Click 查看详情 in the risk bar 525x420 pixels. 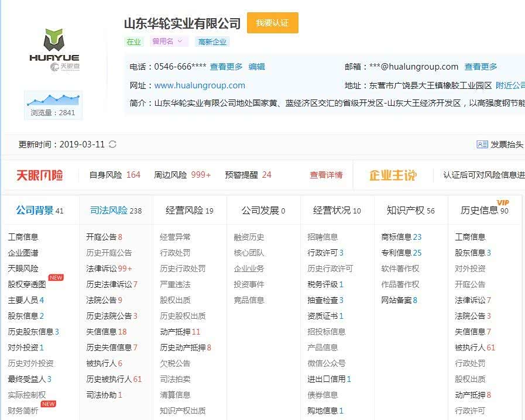click(326, 175)
